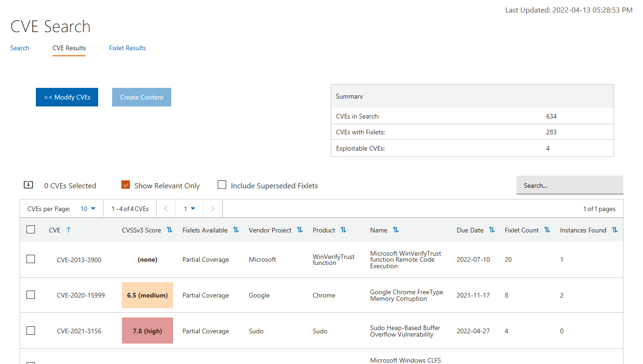Click the Product column sort icon
643x364 pixels.
point(343,230)
